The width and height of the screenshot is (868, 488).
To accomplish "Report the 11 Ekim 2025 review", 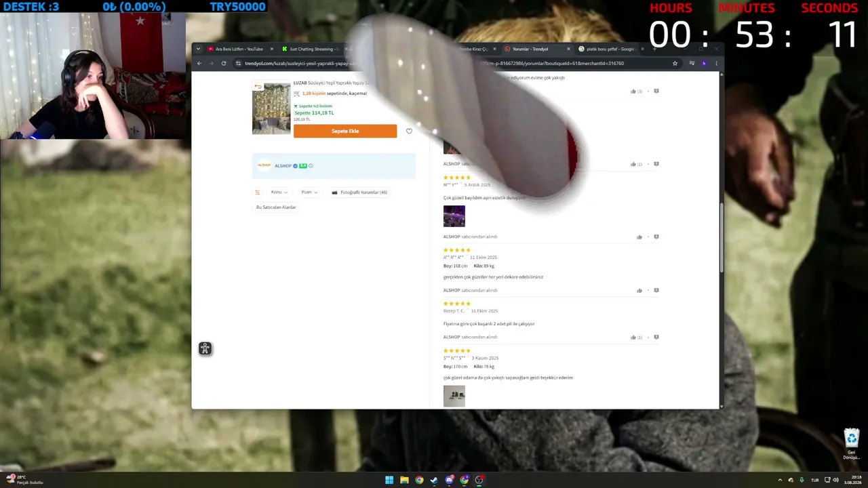I will pyautogui.click(x=656, y=290).
